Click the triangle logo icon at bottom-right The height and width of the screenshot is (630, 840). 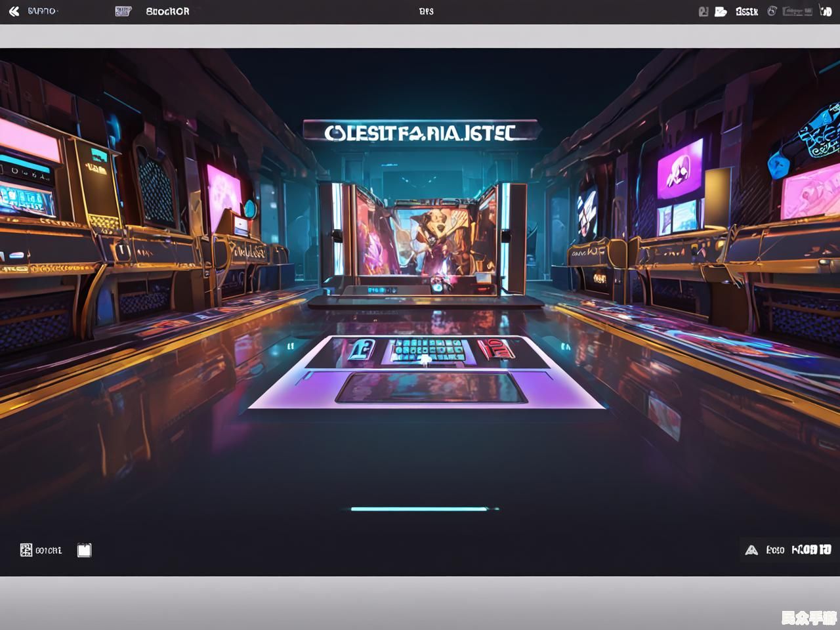(x=751, y=550)
